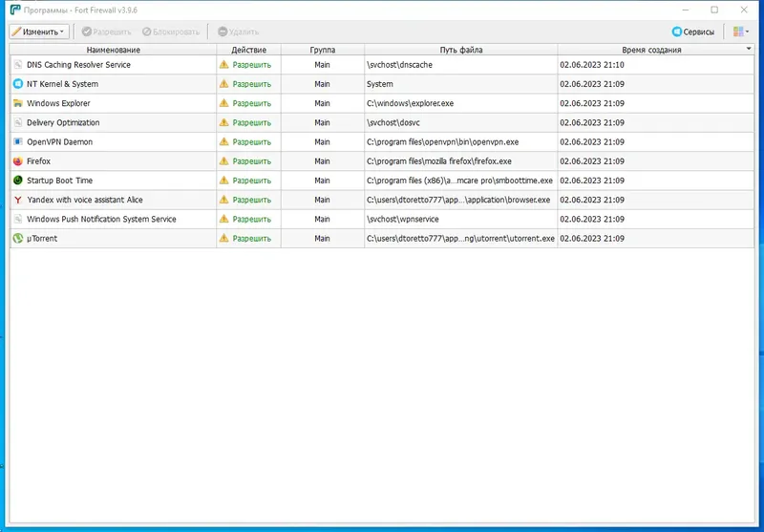
Task: Select the Delivery Optimization row
Action: [381, 123]
